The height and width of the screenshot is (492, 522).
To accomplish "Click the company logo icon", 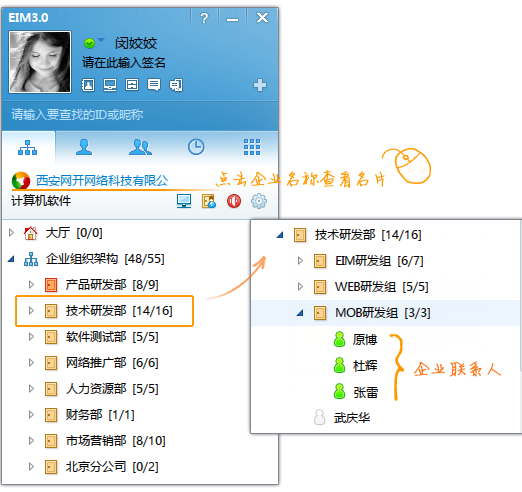I will (x=21, y=181).
